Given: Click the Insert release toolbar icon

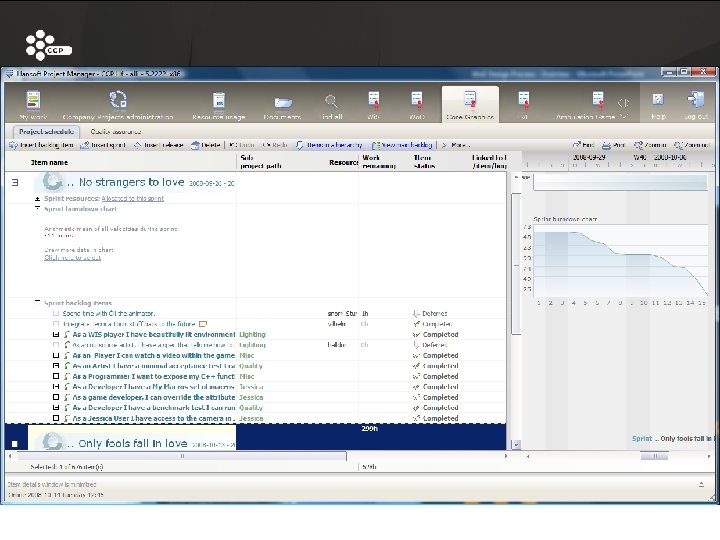Looking at the screenshot, I should point(138,145).
